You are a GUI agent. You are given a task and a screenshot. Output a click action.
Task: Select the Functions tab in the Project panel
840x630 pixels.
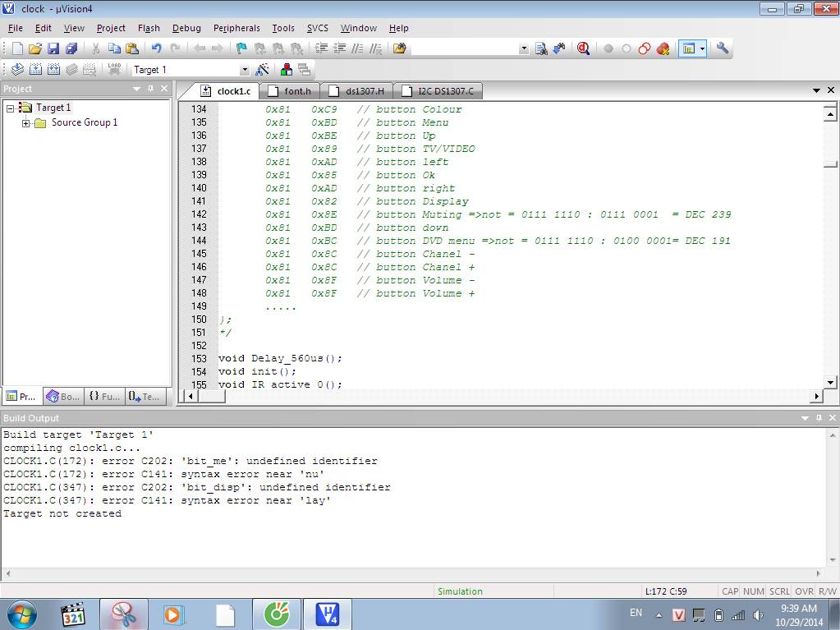(x=104, y=397)
